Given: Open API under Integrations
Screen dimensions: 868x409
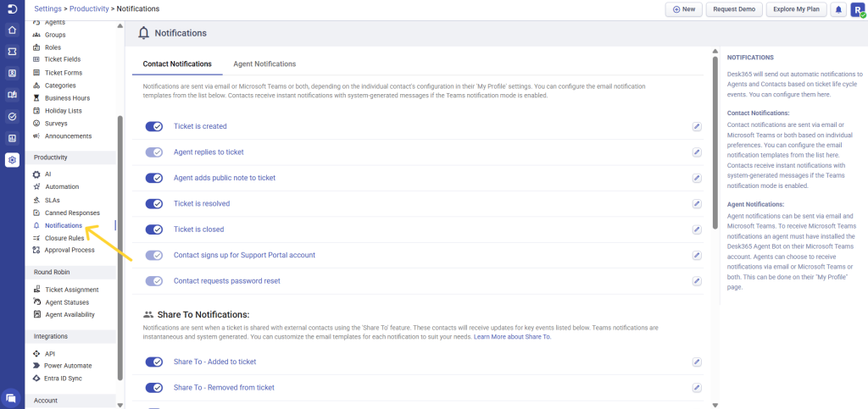Looking at the screenshot, I should (50, 354).
